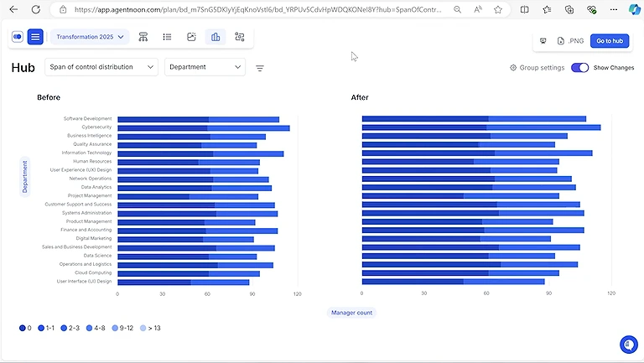644x363 pixels.
Task: Click Network Operations label
Action: 91,179
